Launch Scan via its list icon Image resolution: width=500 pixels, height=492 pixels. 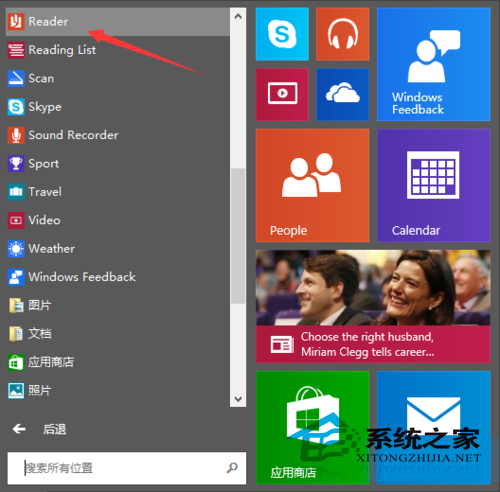(x=16, y=78)
